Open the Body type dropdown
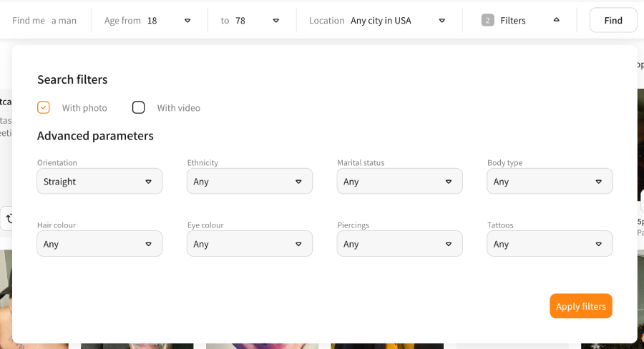This screenshot has height=349, width=644. [x=550, y=181]
